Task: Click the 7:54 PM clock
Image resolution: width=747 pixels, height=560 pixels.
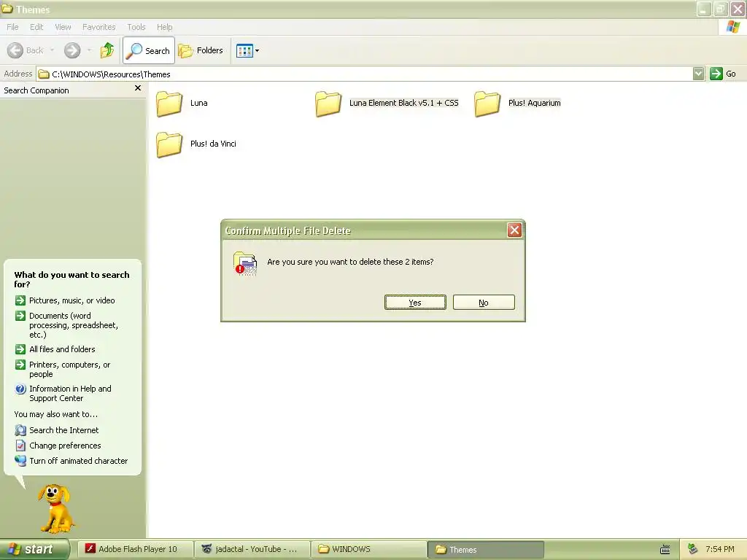Action: pos(720,549)
